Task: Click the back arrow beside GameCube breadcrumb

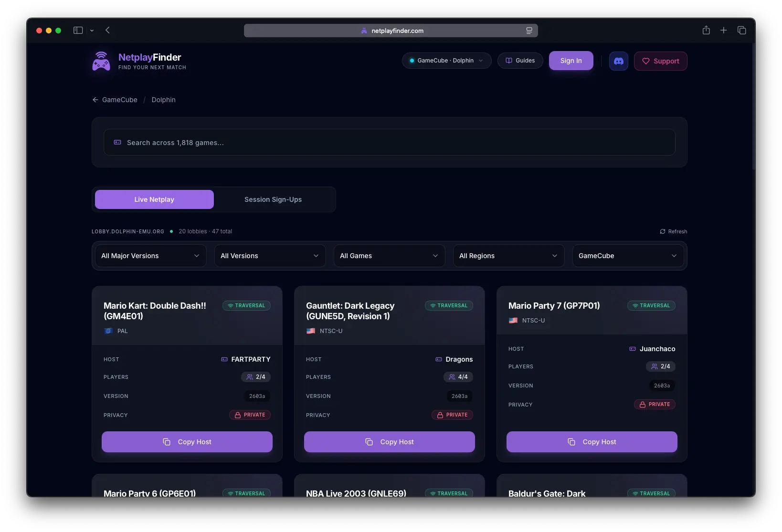Action: [95, 100]
